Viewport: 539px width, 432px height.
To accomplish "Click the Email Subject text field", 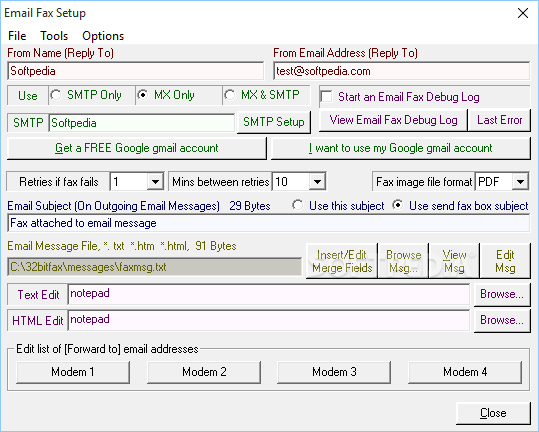I will coord(268,223).
